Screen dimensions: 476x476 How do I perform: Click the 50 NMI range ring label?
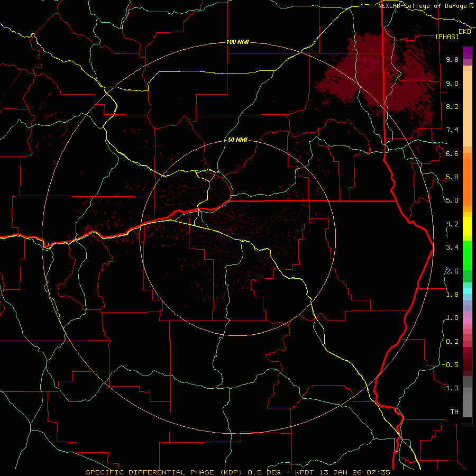coord(237,140)
